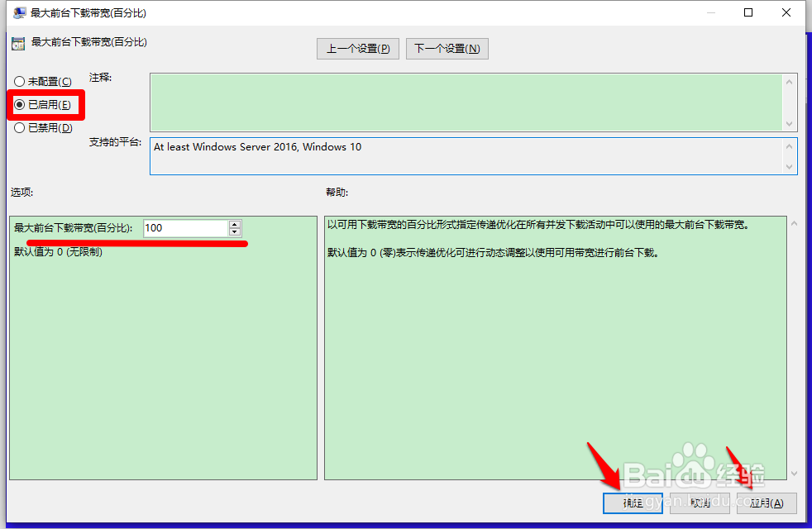Go to previous setting 上一个设置(P)

pos(358,49)
